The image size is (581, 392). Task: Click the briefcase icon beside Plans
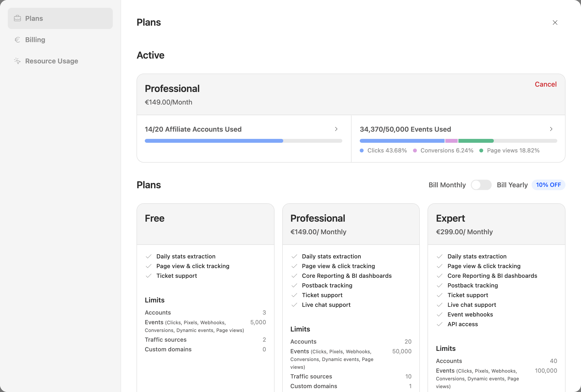point(17,18)
